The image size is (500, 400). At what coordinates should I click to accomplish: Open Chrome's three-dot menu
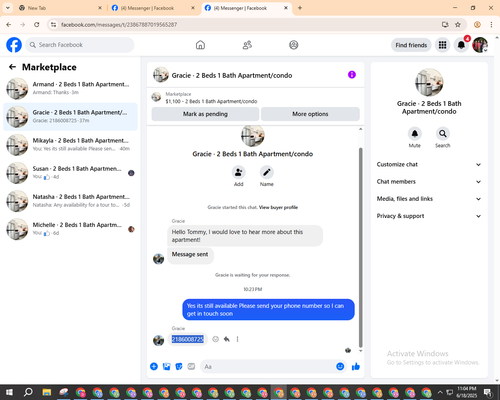(491, 24)
